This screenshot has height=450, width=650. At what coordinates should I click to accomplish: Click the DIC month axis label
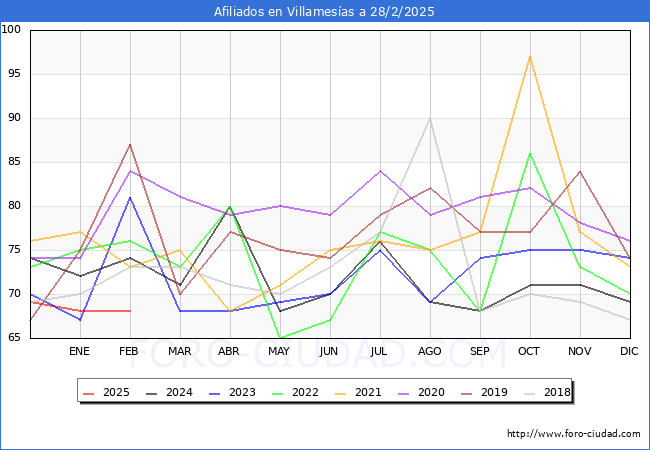click(629, 351)
